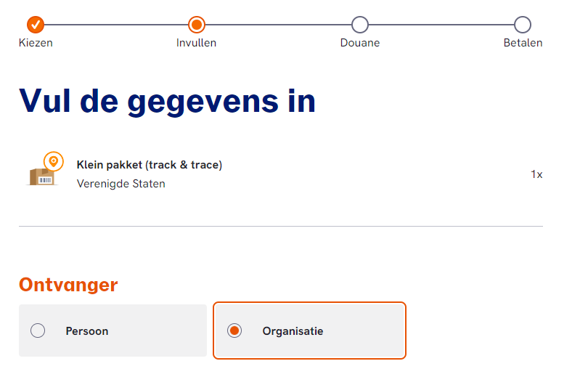This screenshot has width=588, height=385.
Task: Click the completed Kiezen step checkmark icon
Action: [x=36, y=25]
